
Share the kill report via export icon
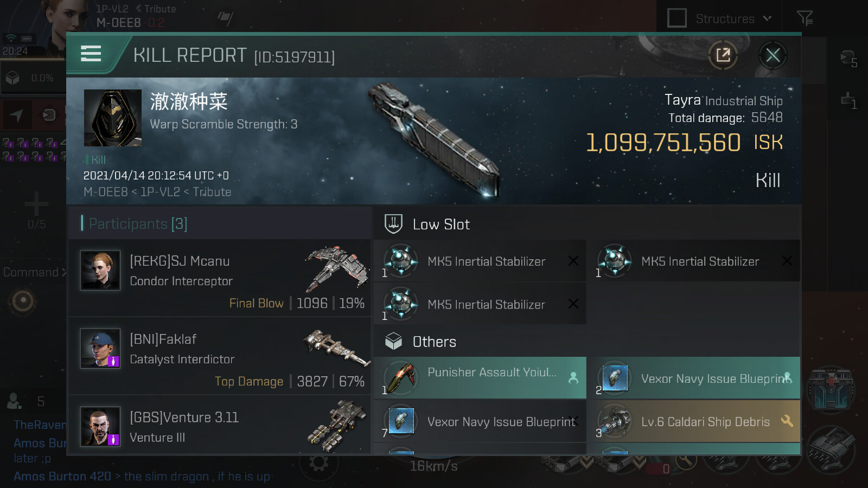(x=723, y=55)
